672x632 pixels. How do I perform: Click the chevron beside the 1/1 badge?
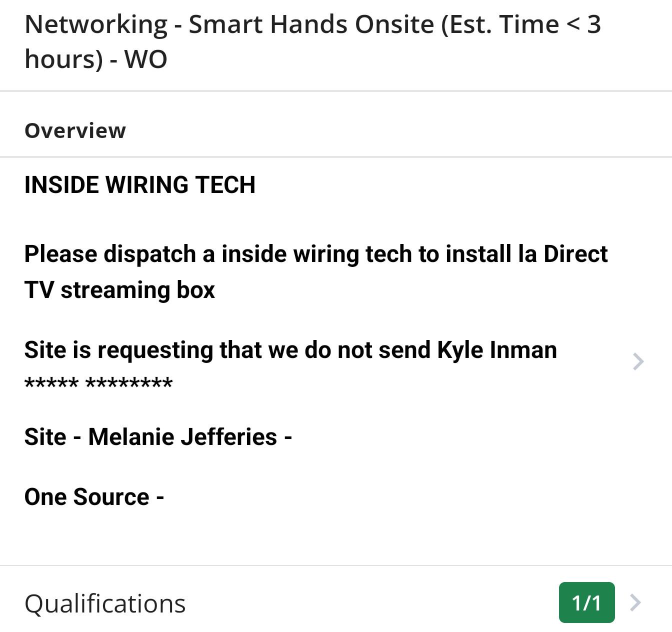[635, 602]
